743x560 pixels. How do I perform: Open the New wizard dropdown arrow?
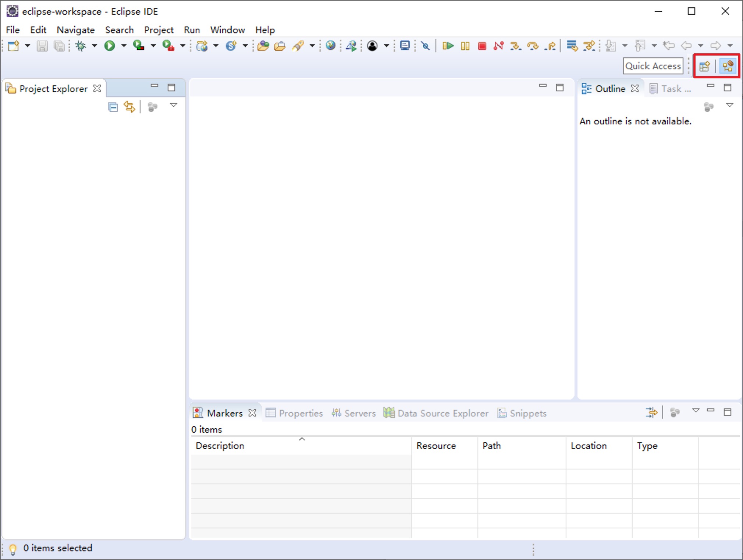(28, 46)
